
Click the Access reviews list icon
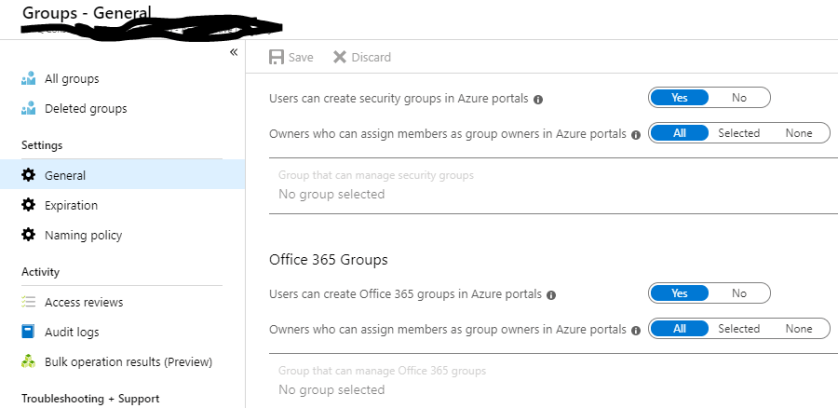(28, 302)
